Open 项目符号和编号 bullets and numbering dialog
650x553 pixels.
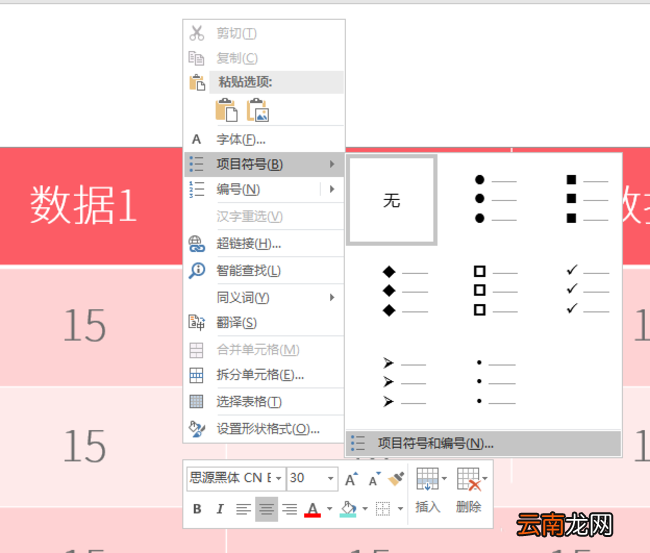click(483, 443)
